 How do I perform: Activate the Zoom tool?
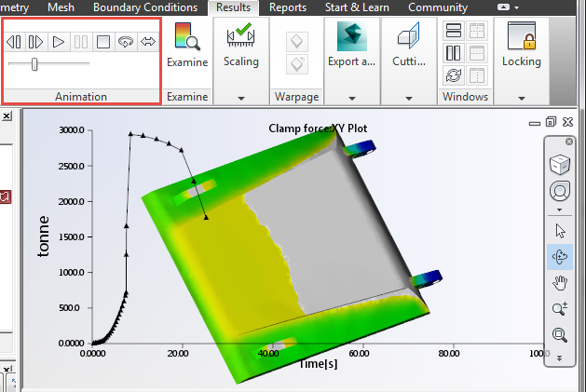tap(560, 309)
